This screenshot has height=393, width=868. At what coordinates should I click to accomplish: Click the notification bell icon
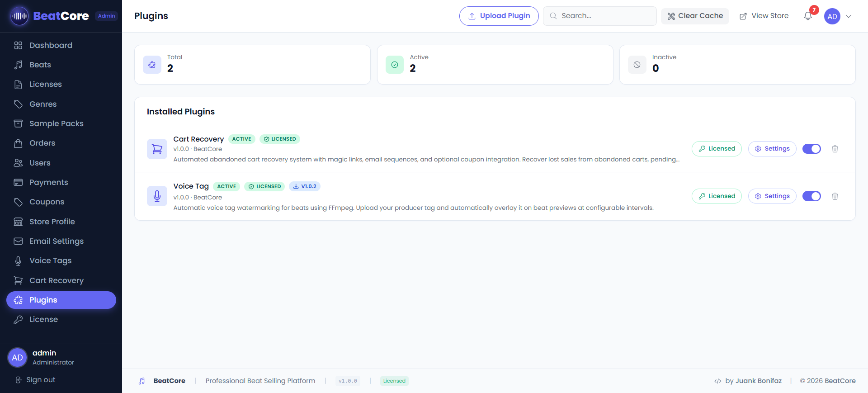808,16
